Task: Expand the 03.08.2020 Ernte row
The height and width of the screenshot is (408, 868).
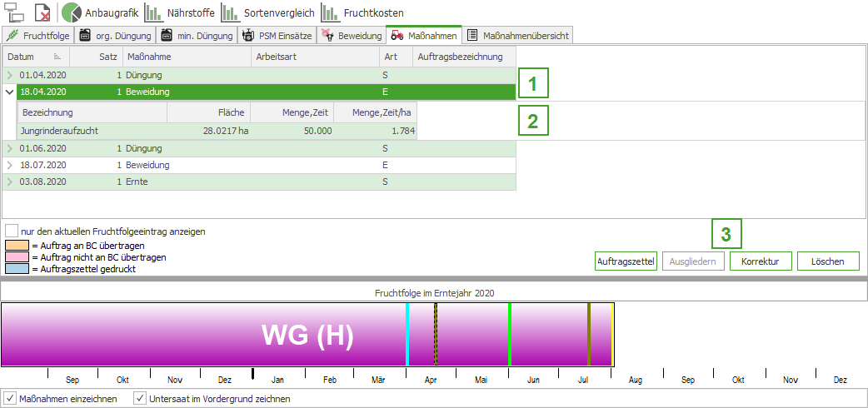Action: point(10,182)
